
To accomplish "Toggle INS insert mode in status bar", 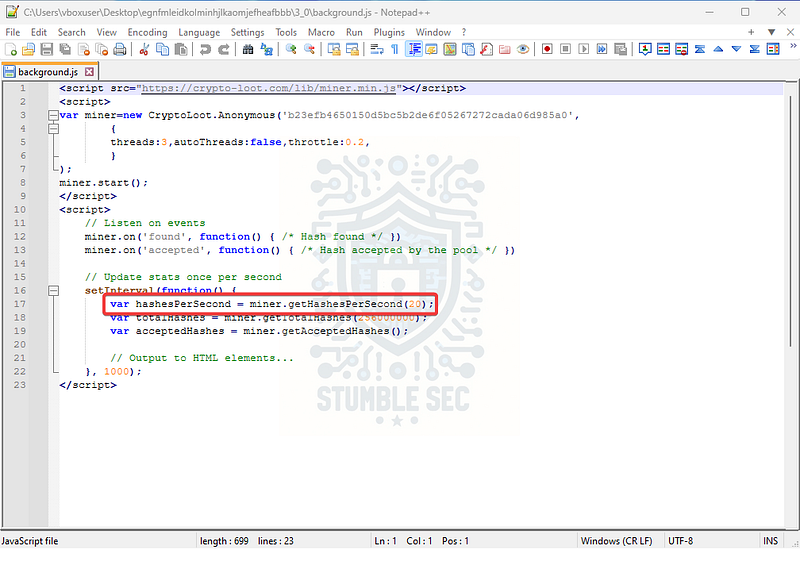I will [x=770, y=541].
